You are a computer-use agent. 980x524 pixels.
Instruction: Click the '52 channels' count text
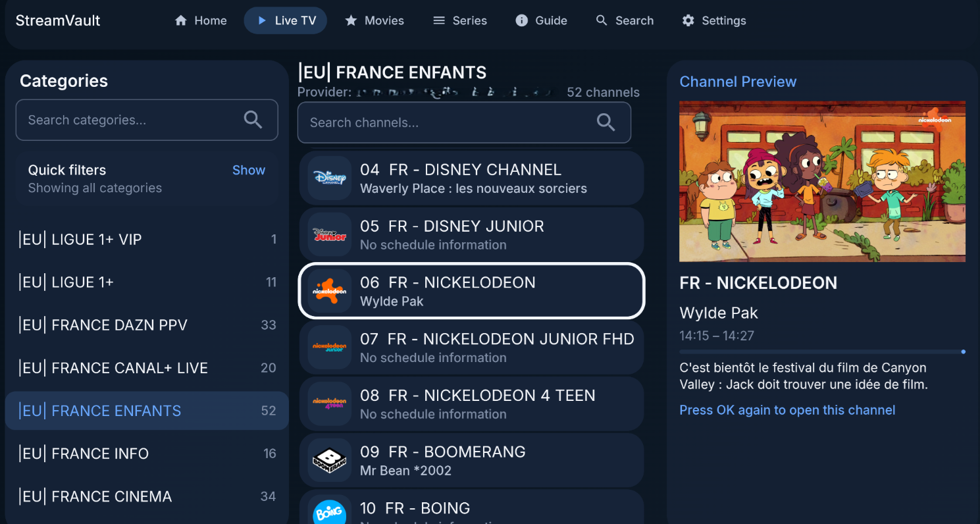coord(603,93)
